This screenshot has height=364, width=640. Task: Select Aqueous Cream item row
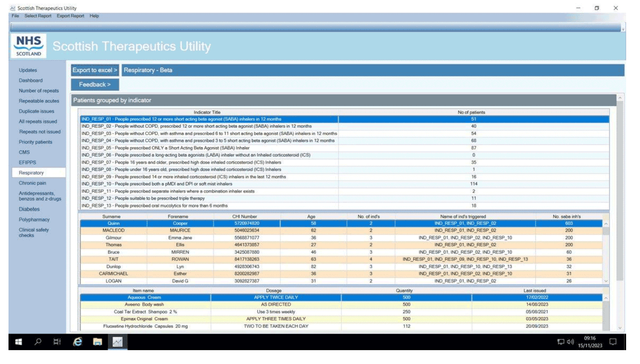point(341,297)
